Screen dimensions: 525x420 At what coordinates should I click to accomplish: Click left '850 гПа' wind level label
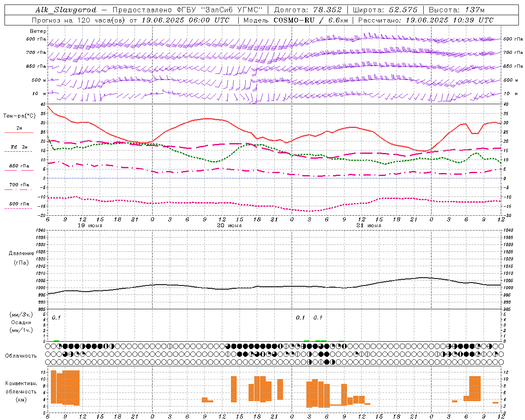[36, 66]
